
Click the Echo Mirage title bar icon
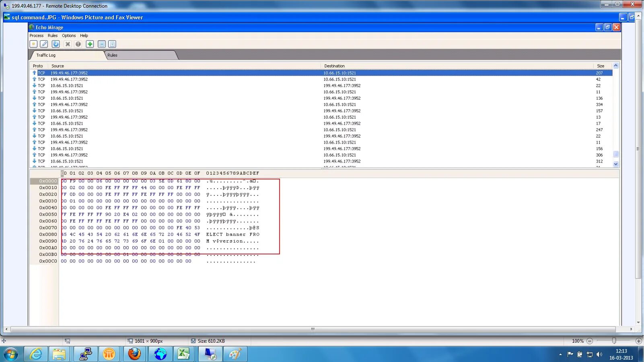click(32, 27)
